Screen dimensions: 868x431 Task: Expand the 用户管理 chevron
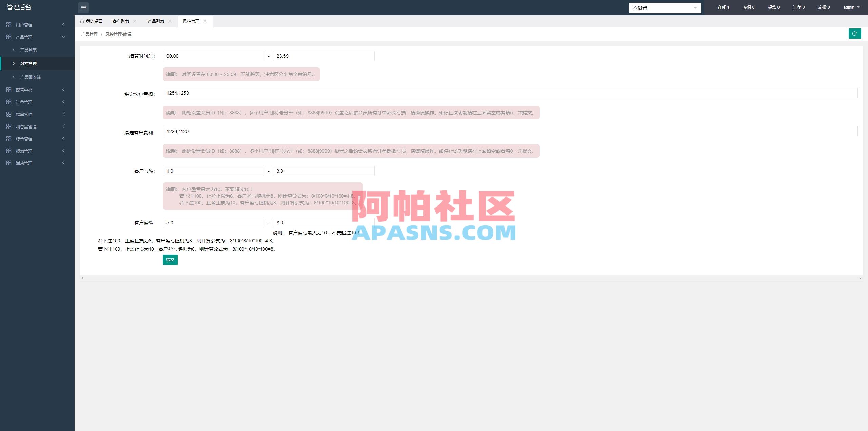(x=63, y=24)
